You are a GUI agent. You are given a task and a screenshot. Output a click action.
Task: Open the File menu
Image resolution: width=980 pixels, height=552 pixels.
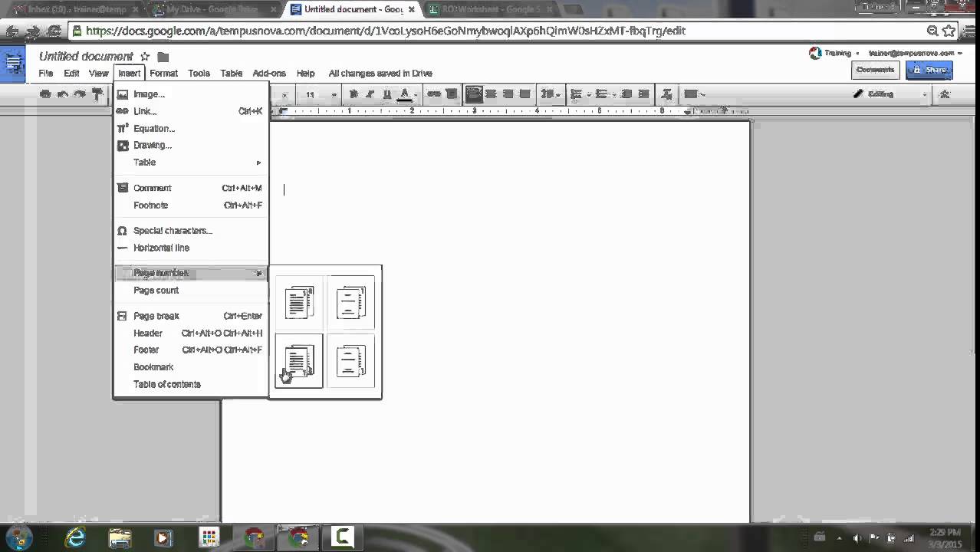pos(46,74)
